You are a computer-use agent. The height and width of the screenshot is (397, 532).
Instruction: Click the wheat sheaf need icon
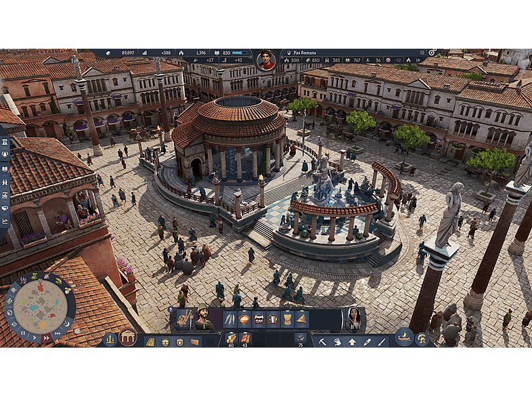tap(288, 319)
